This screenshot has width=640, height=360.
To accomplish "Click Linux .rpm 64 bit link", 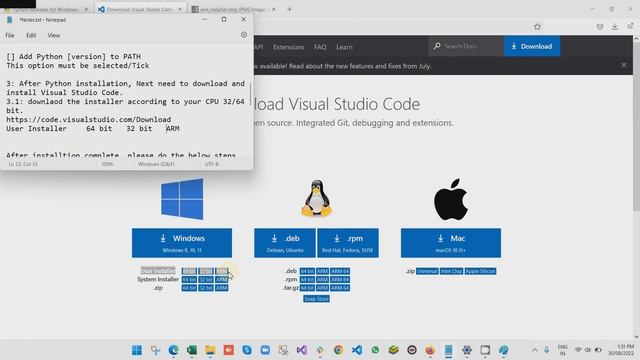I will [307, 280].
